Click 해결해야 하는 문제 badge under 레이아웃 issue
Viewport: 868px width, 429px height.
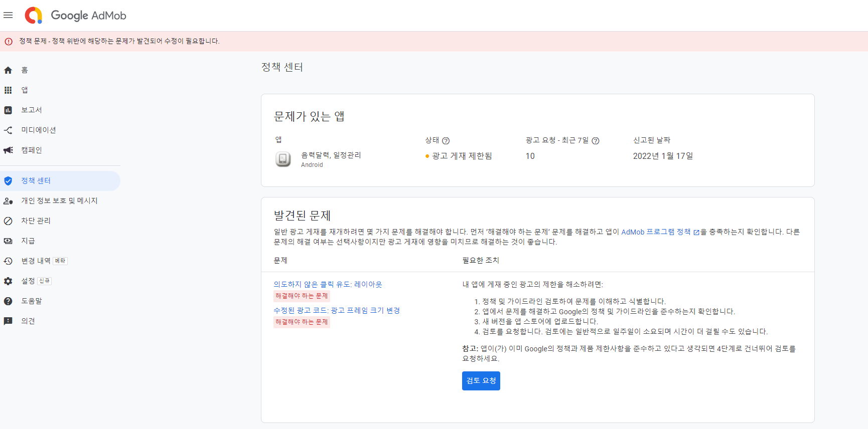[x=302, y=296]
